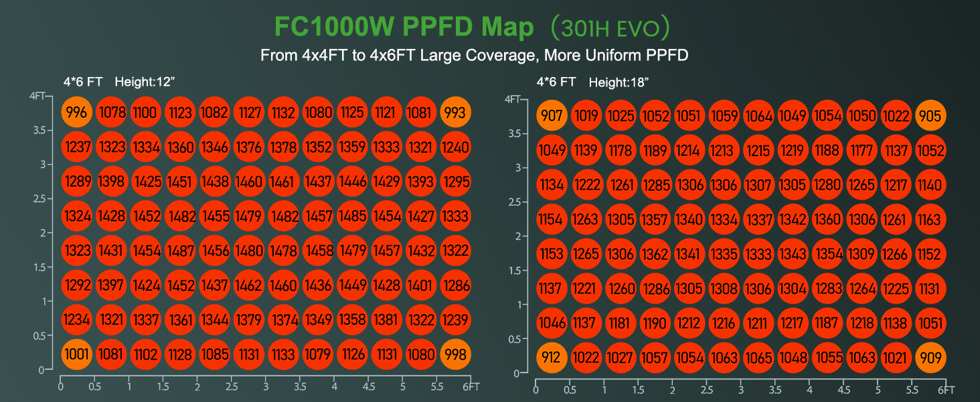Select the orange 993 corner reading
The image size is (980, 402).
[x=455, y=112]
